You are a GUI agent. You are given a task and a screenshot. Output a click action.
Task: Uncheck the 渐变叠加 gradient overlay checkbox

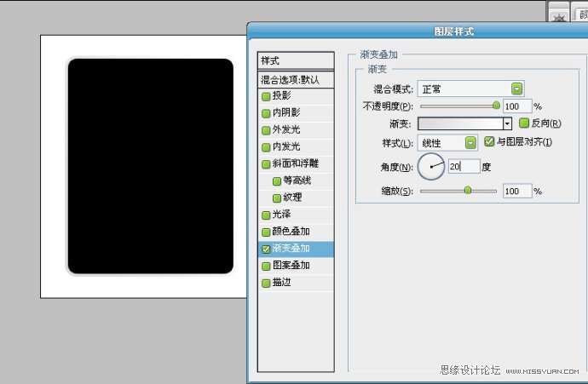[266, 249]
